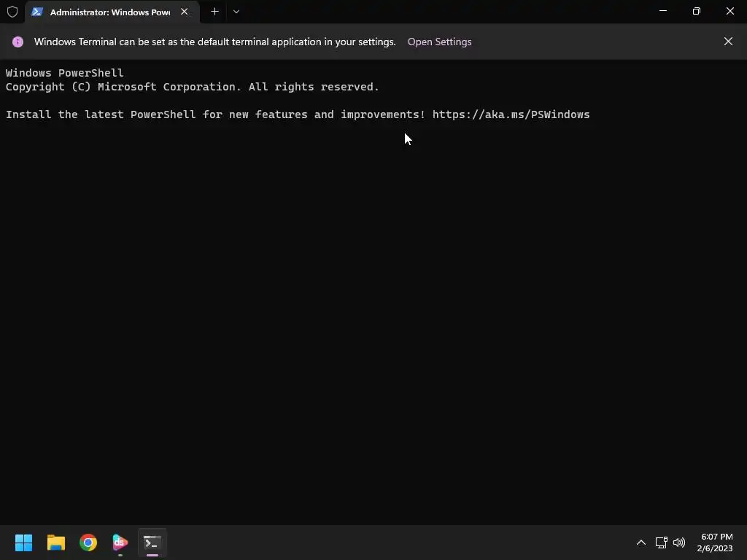Viewport: 747px width, 560px height.
Task: Open the clock showing 6:07 PM
Action: (x=715, y=542)
